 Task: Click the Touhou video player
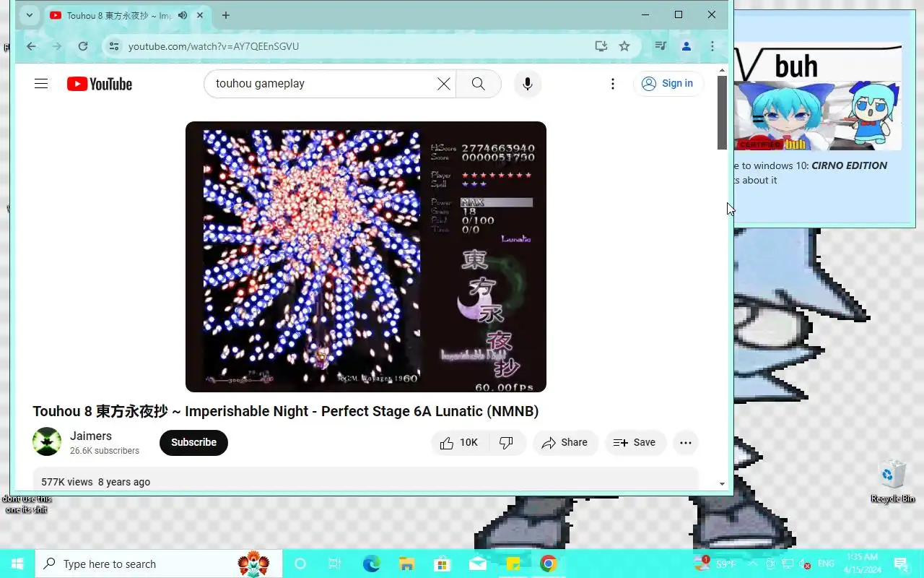(366, 256)
